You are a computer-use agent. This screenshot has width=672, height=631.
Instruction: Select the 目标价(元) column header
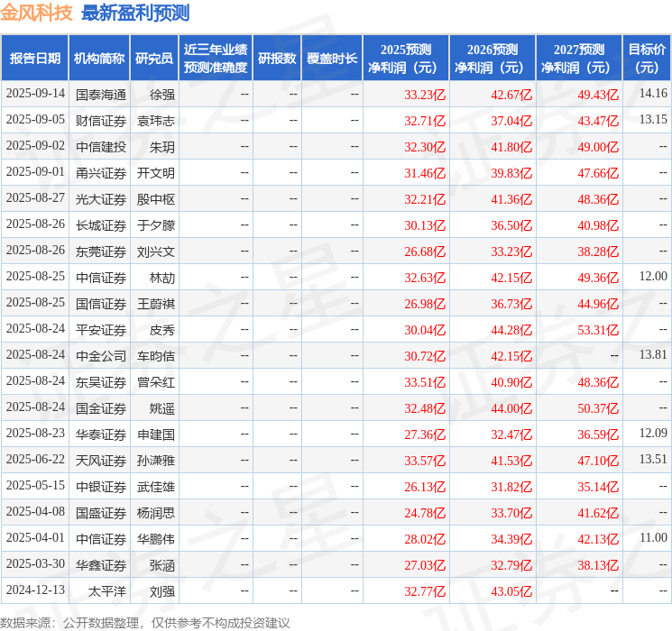[647, 59]
